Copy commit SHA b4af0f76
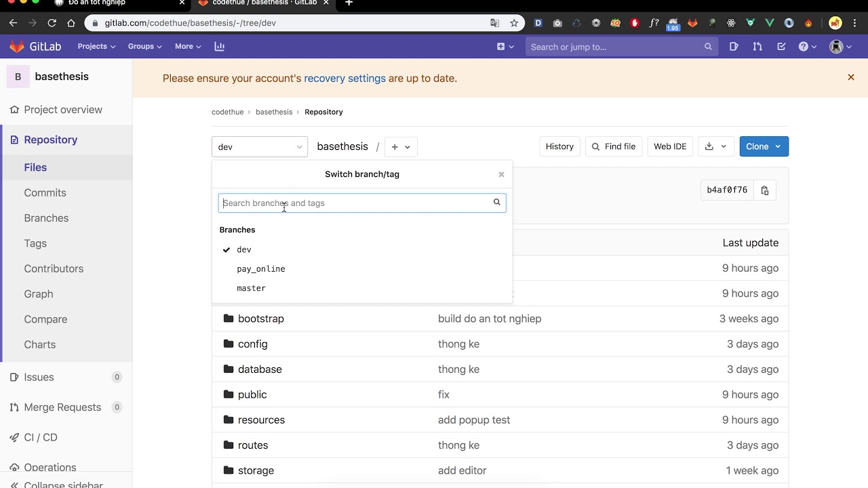868x488 pixels. (764, 190)
